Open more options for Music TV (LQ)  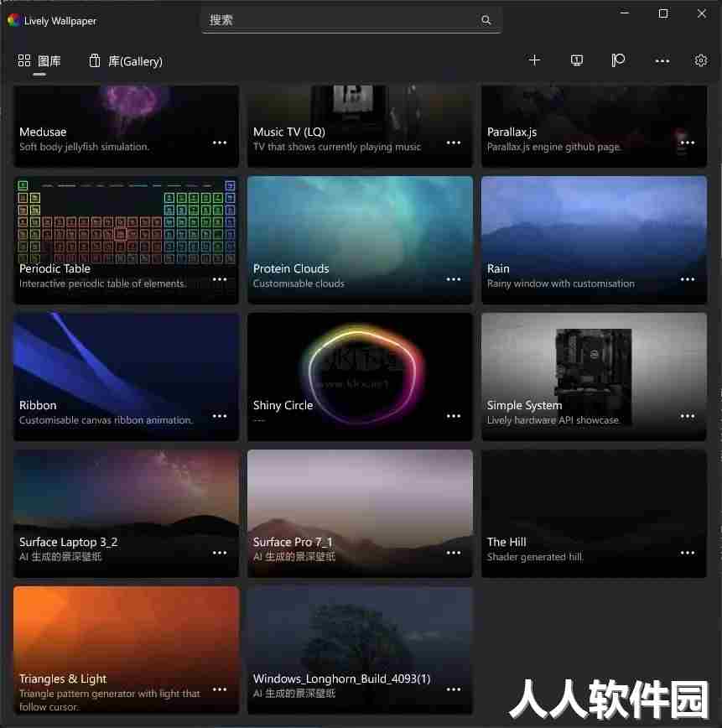tap(454, 143)
